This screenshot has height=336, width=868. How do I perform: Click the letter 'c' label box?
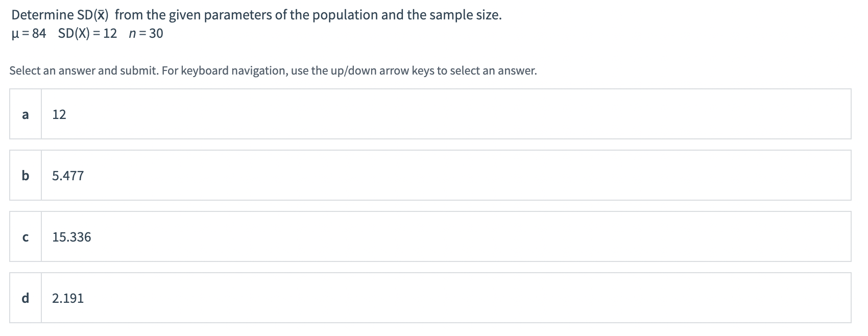click(x=25, y=236)
